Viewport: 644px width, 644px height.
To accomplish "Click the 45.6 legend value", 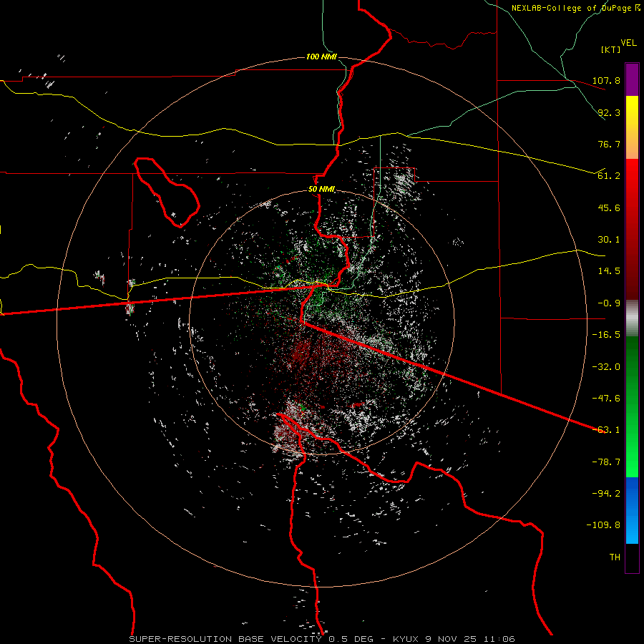I will 609,208.
